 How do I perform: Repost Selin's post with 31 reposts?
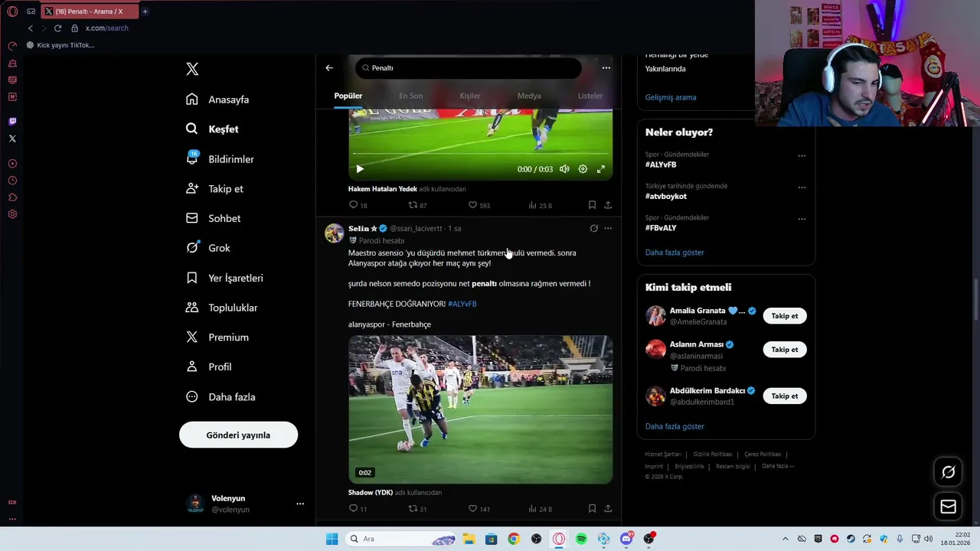417,509
